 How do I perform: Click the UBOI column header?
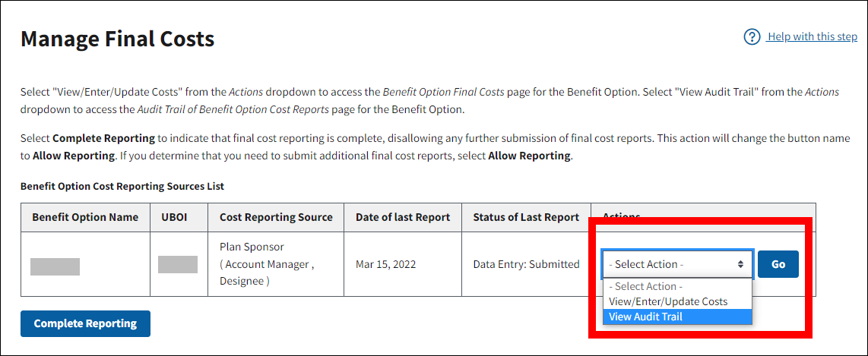click(179, 217)
